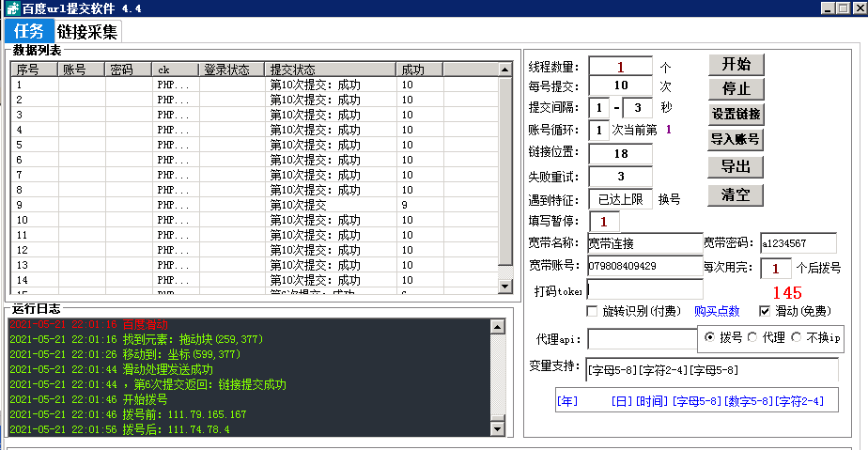Select row 9 with 第10次提交 status
This screenshot has width=868, height=450.
click(255, 205)
